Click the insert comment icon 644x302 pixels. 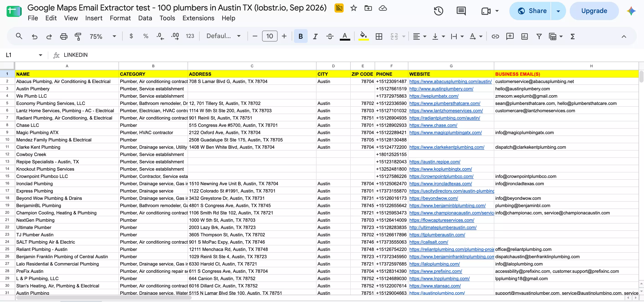(x=510, y=36)
